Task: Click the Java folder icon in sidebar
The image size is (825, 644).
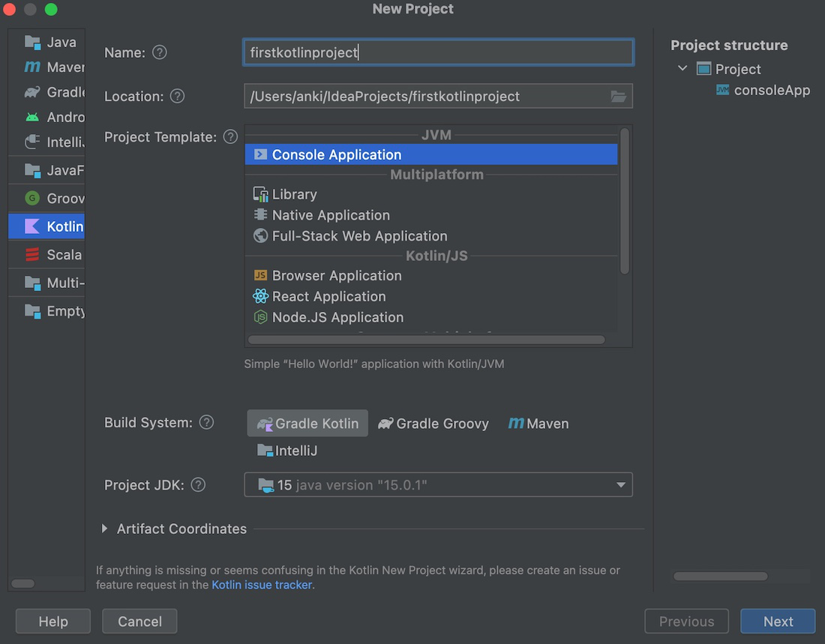Action: click(x=32, y=42)
